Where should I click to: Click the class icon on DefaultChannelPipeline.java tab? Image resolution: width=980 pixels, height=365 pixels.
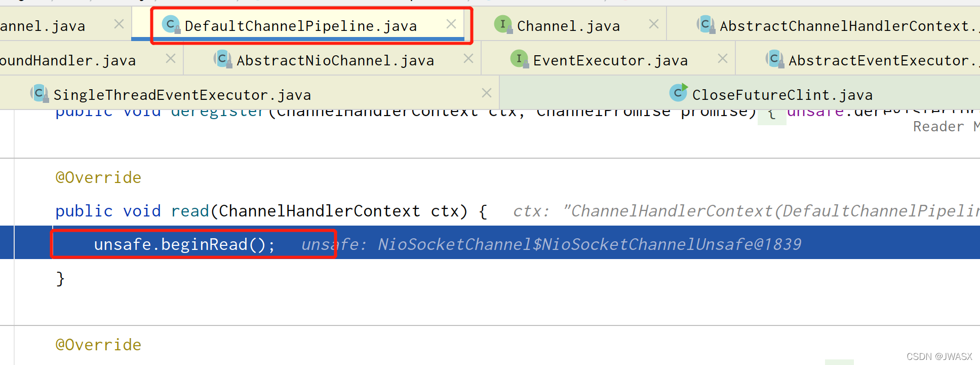tap(171, 24)
